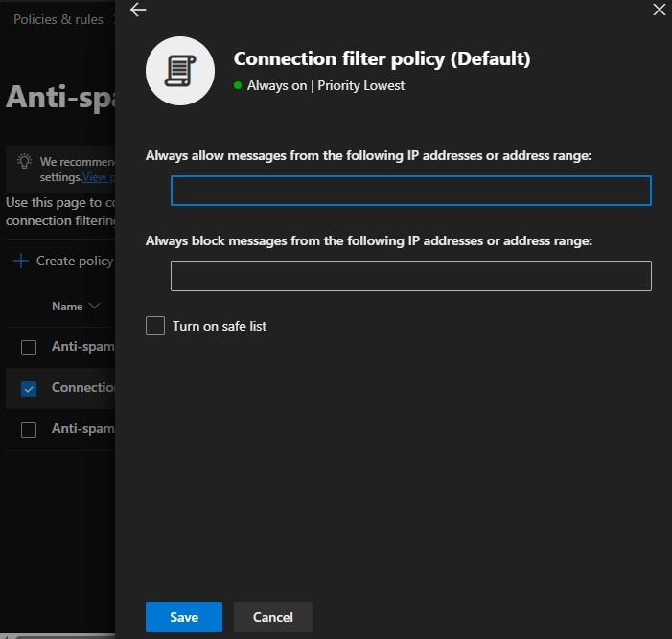Cancel editing the connection filter policy
This screenshot has width=672, height=639.
(273, 617)
